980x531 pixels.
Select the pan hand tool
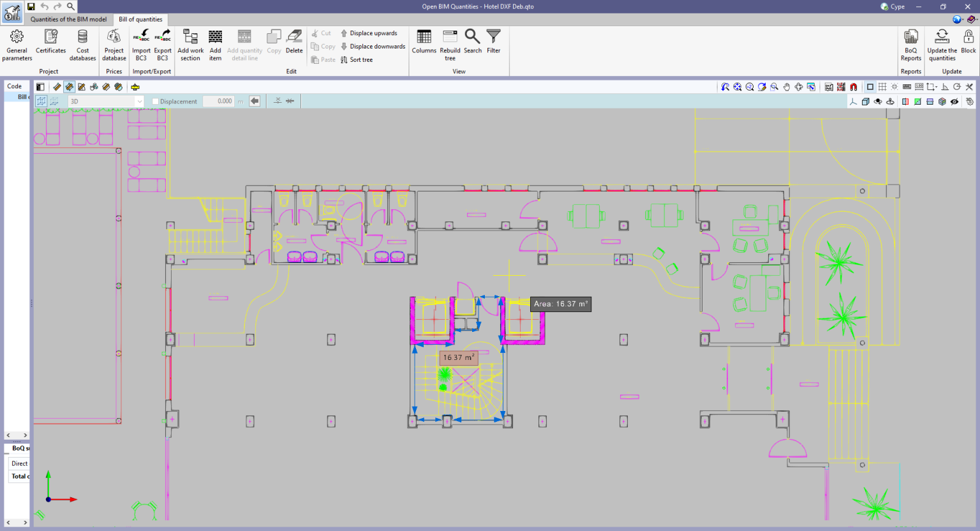coord(787,87)
